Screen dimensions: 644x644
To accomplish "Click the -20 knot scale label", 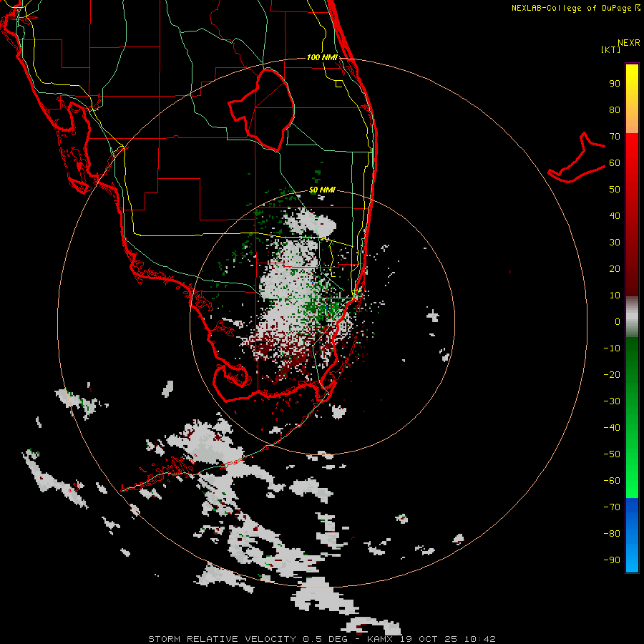I will click(612, 374).
